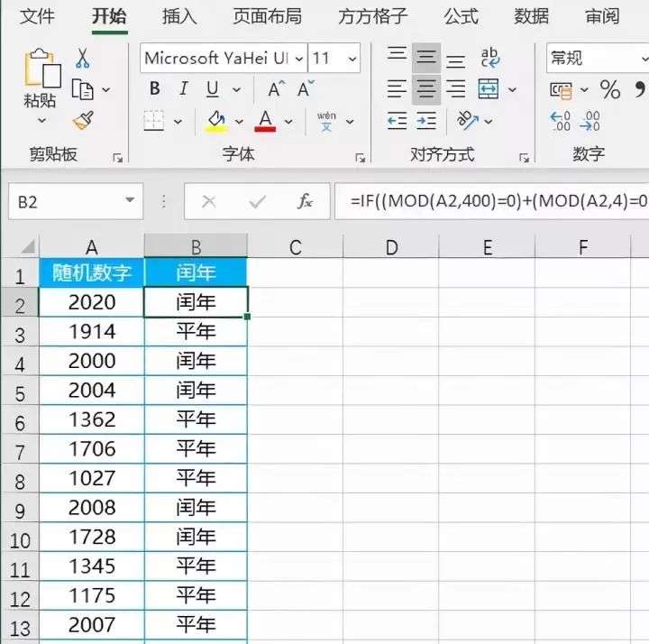Switch to the 页面布局 tab
This screenshot has width=649, height=644.
point(267,16)
